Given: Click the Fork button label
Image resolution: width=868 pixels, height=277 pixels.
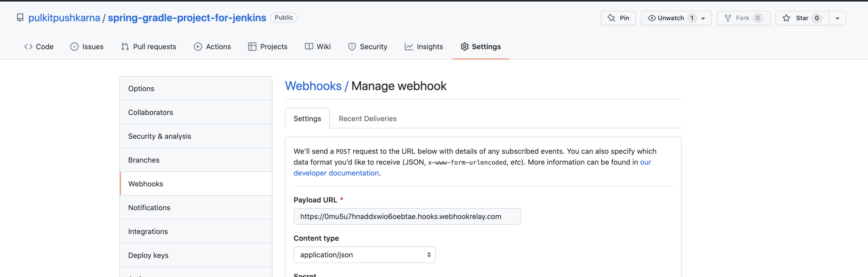Looking at the screenshot, I should [742, 18].
